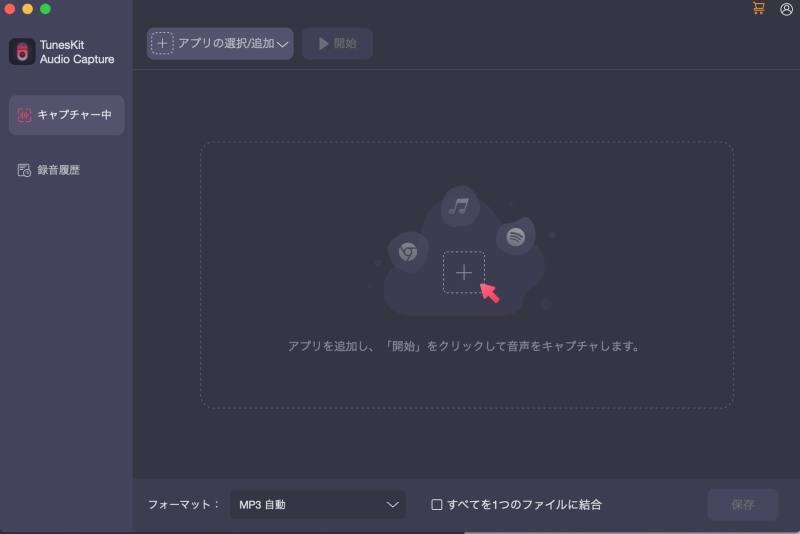Maximize the window with green button
This screenshot has width=800, height=534.
[x=45, y=9]
